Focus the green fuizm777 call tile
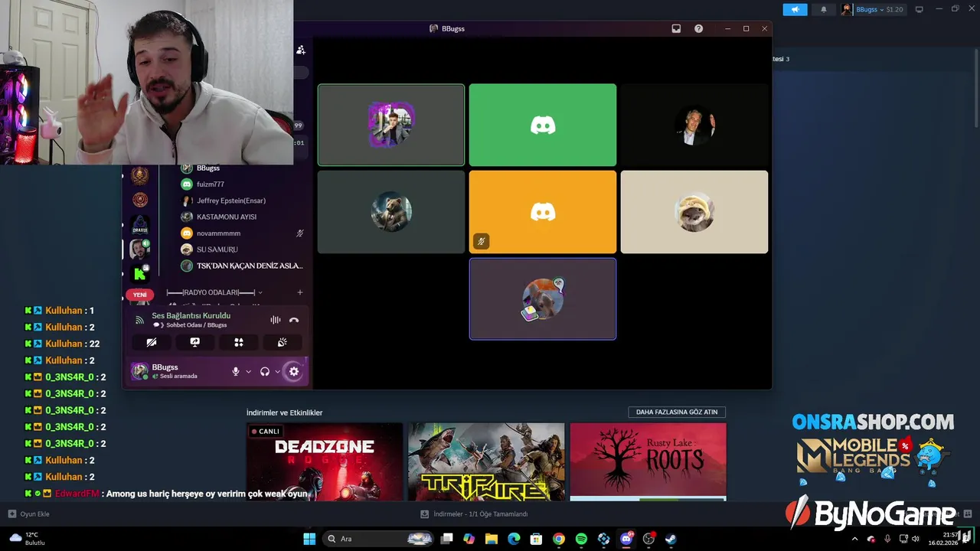The width and height of the screenshot is (980, 551). click(543, 125)
